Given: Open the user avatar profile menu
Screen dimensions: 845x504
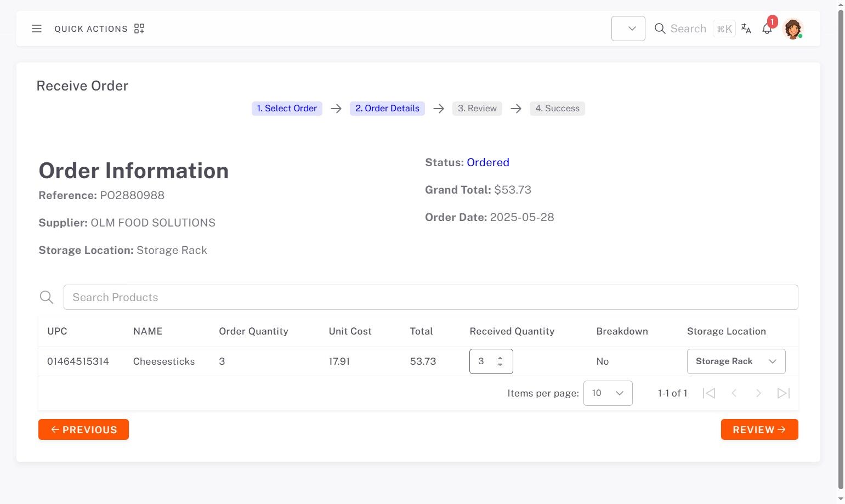Looking at the screenshot, I should coord(793,29).
